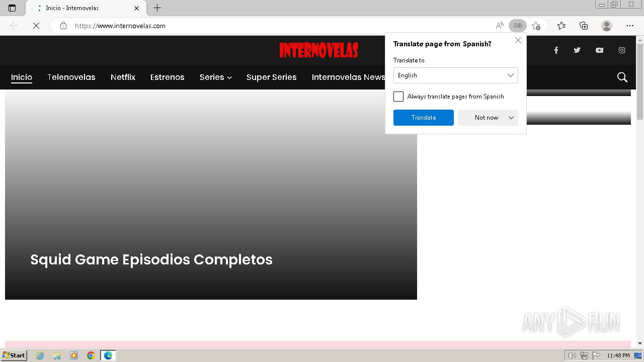Click the taskbar clock 11:48 PM
The height and width of the screenshot is (362, 644).
click(x=618, y=355)
